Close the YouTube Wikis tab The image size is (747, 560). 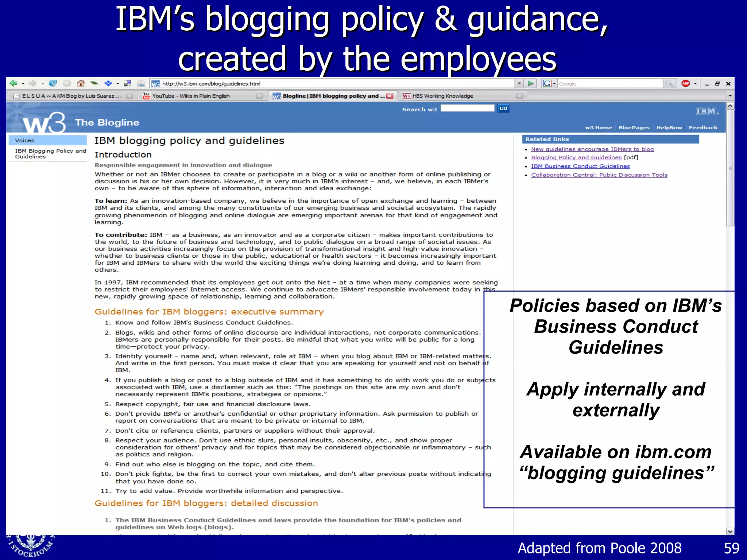coord(260,96)
